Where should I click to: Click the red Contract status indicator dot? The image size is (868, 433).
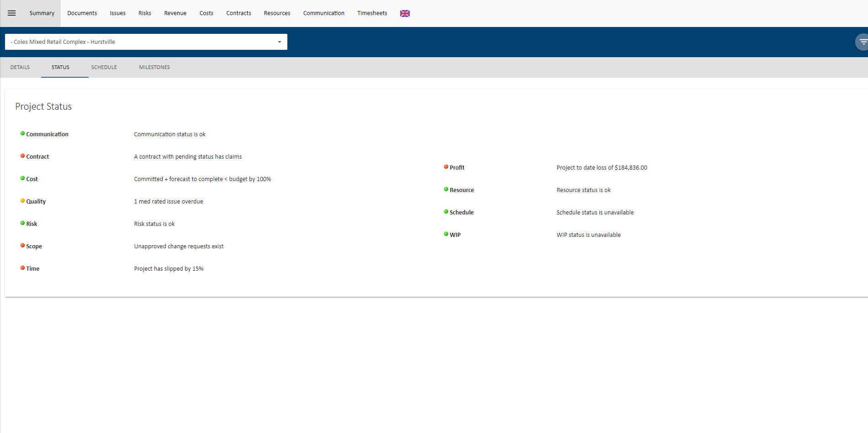[x=22, y=156]
